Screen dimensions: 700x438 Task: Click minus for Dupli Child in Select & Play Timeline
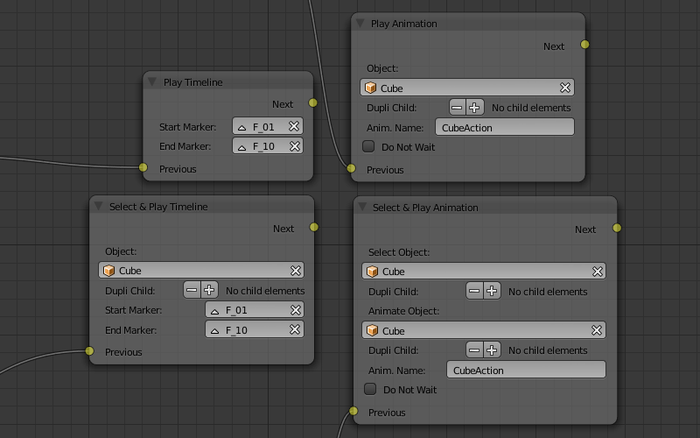(193, 290)
